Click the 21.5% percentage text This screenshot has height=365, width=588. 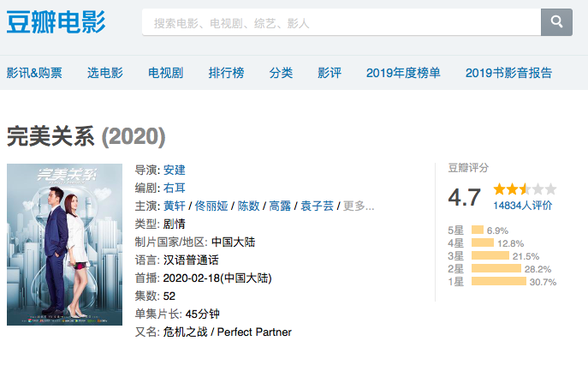526,256
